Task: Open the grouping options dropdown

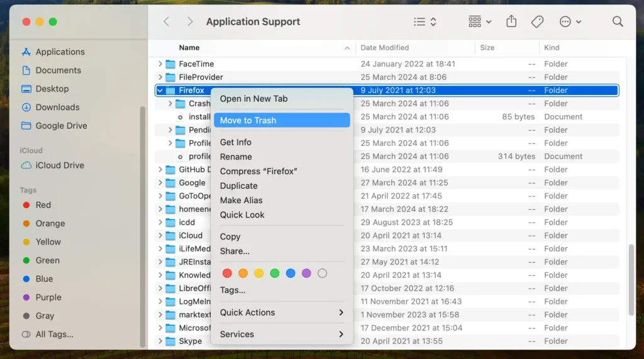Action: pyautogui.click(x=480, y=22)
